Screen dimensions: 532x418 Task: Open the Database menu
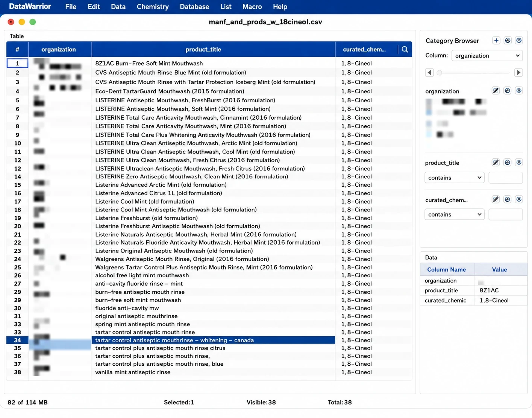coord(194,7)
